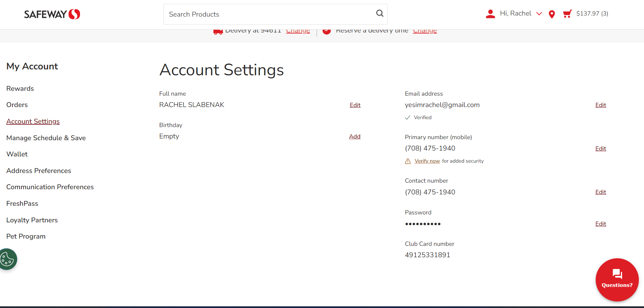Click the email yesimrachel@gmail.com text
Image resolution: width=644 pixels, height=308 pixels.
(x=442, y=105)
